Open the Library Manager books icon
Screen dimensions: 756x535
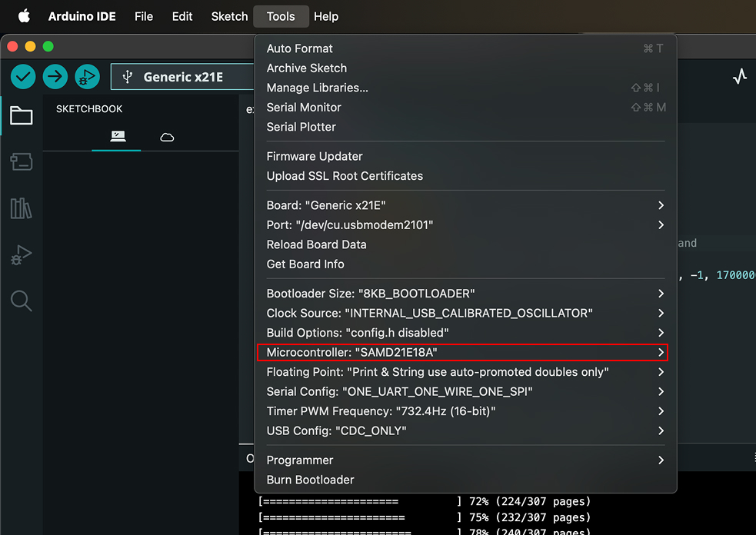(x=21, y=208)
